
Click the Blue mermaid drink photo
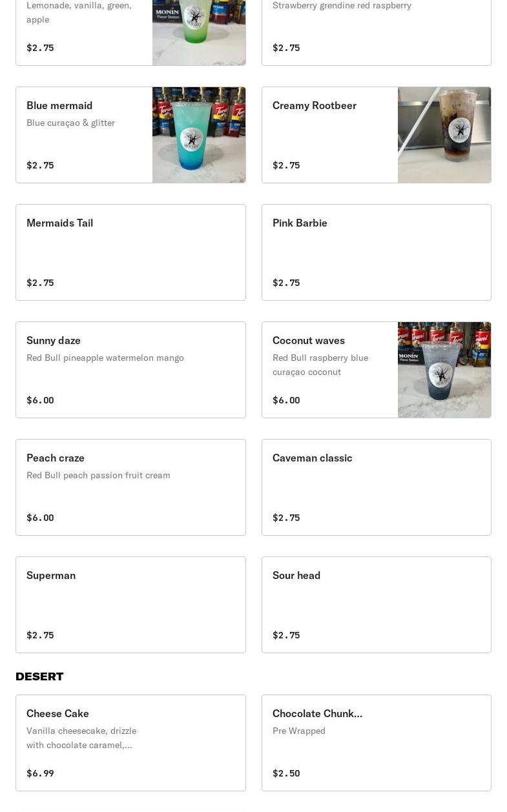pos(198,135)
